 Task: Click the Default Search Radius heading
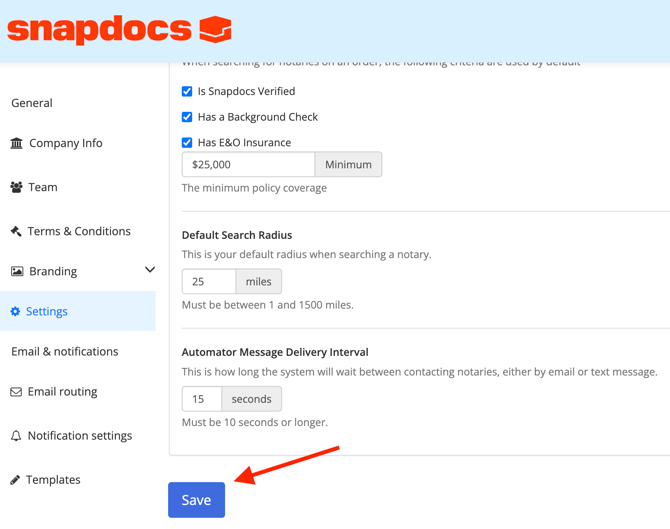point(237,235)
